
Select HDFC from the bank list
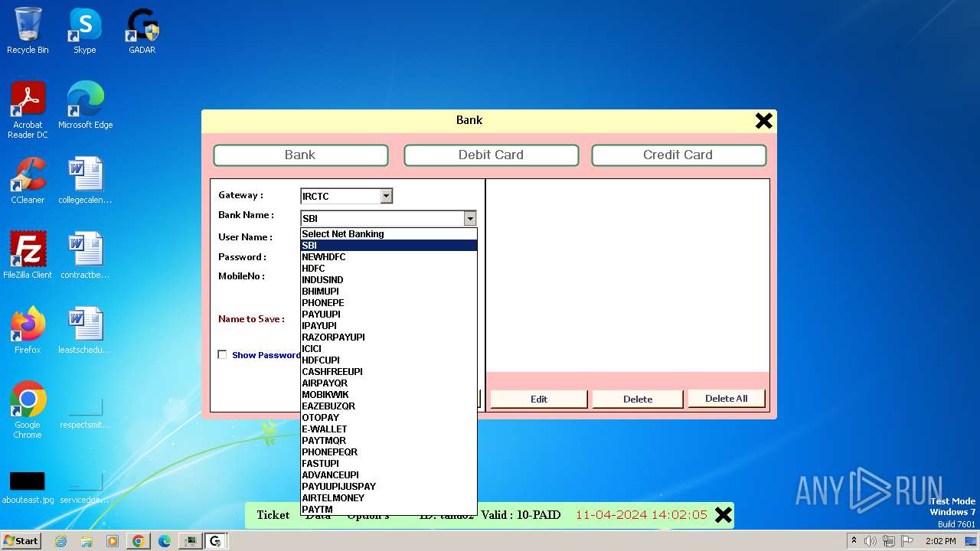(x=389, y=269)
